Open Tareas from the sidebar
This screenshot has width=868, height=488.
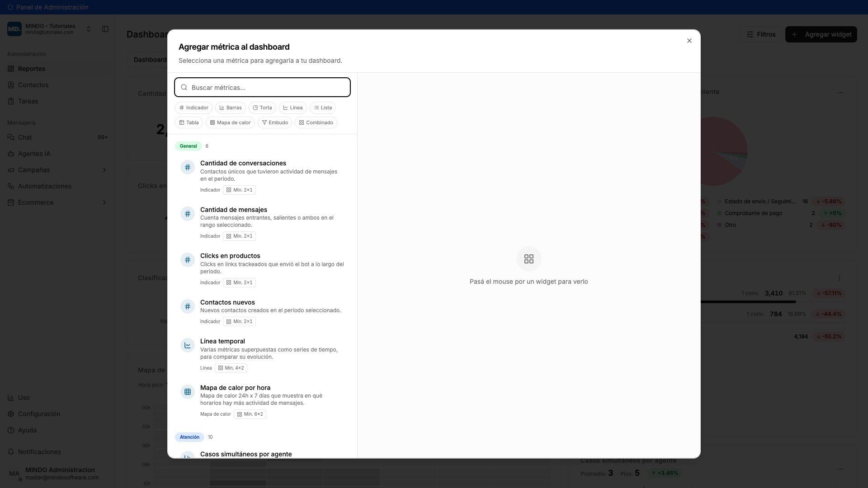point(58,101)
